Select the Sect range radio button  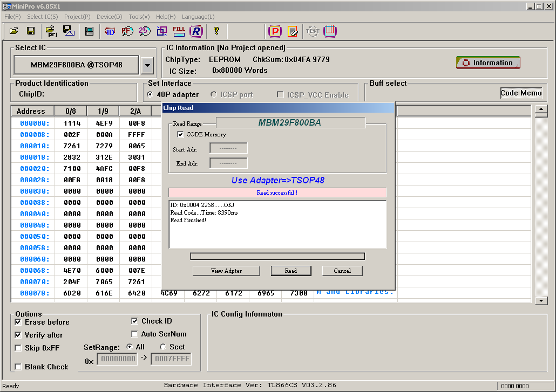[x=163, y=347]
